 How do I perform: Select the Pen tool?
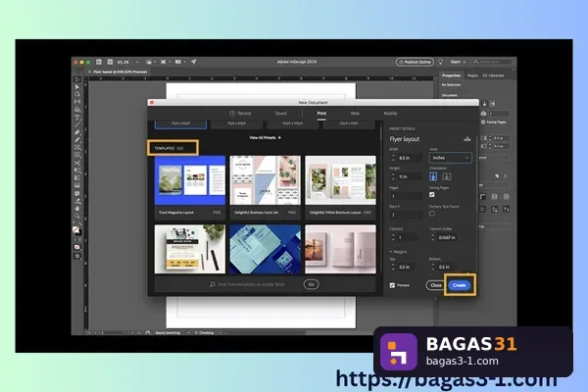click(x=77, y=132)
